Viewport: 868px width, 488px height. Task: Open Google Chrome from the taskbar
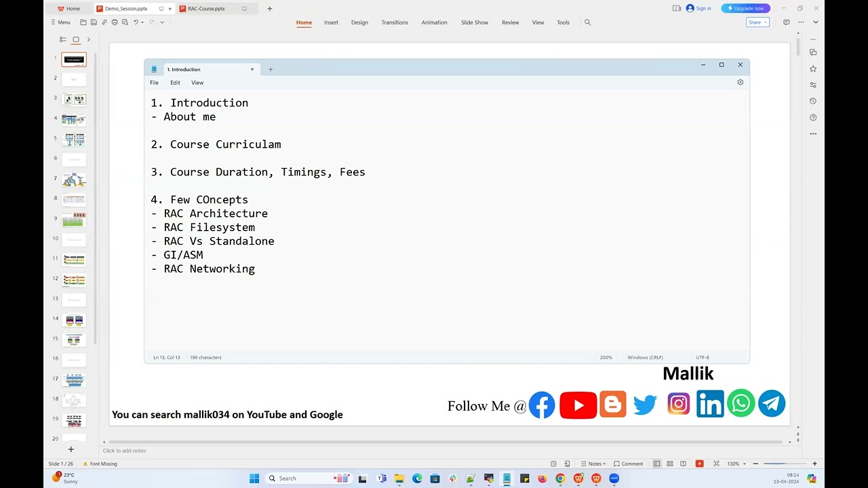tap(560, 479)
